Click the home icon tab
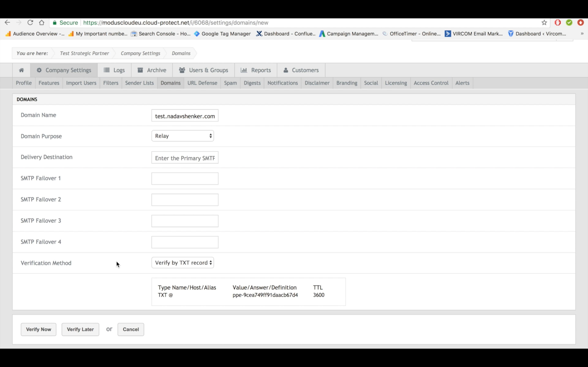The height and width of the screenshot is (367, 588). click(21, 70)
